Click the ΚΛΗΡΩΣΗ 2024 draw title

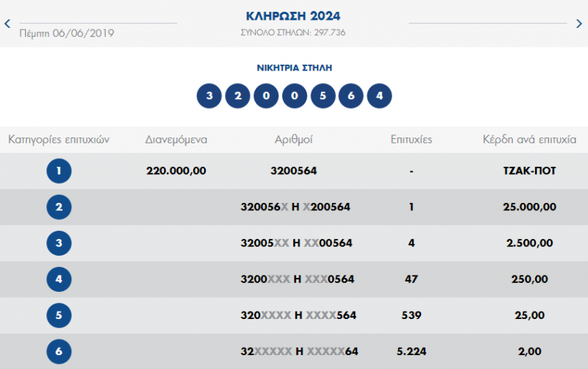point(294,16)
